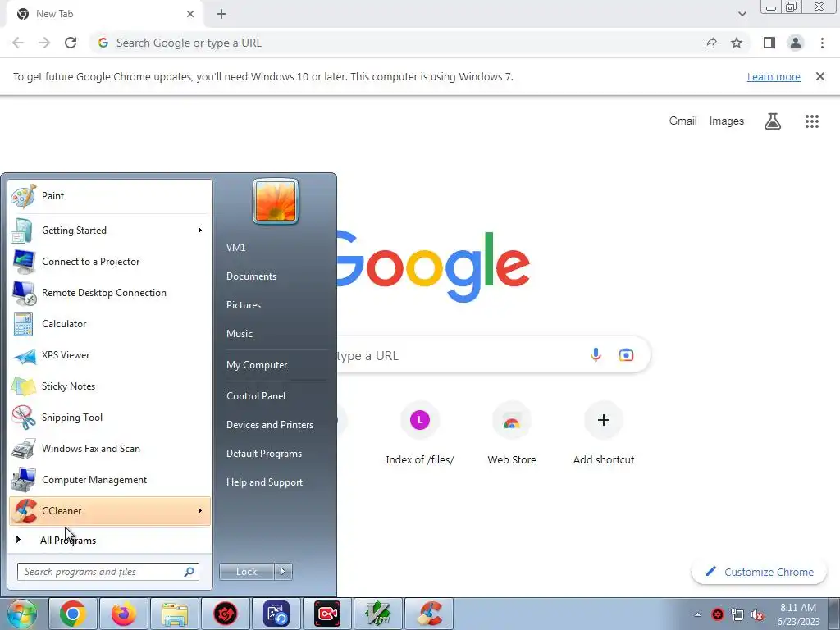
Task: Open the CCleaner taskbar icon
Action: point(429,614)
